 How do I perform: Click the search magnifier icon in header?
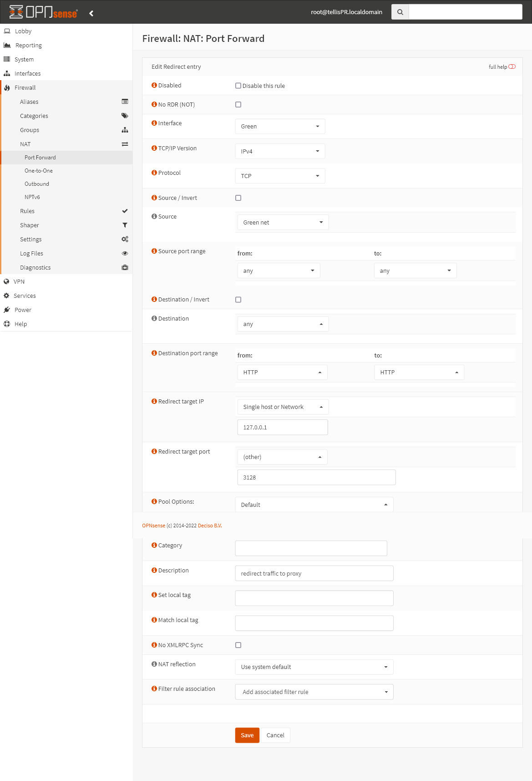pos(400,12)
